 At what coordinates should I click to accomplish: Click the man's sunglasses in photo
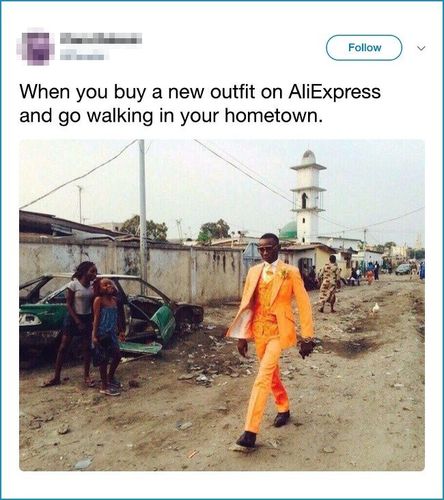[265, 249]
